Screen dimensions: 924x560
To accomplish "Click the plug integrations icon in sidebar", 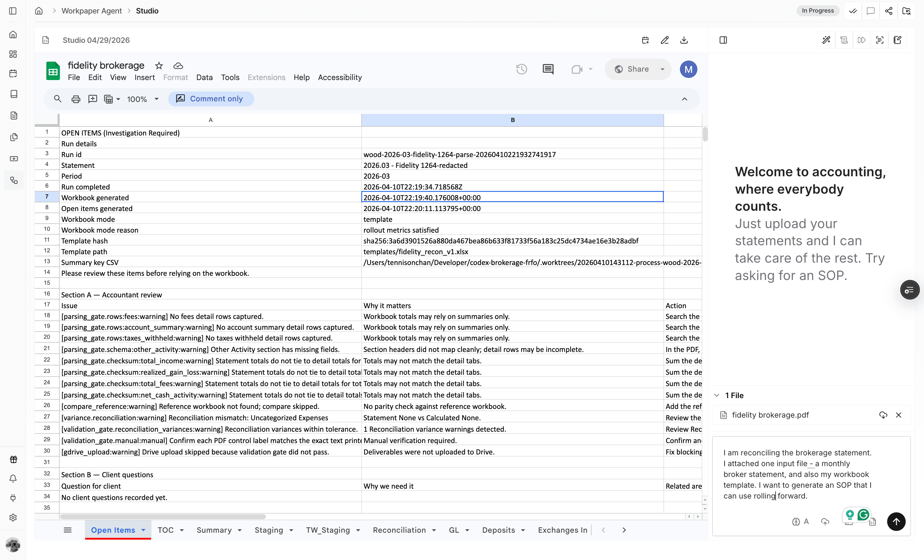I will tap(13, 498).
